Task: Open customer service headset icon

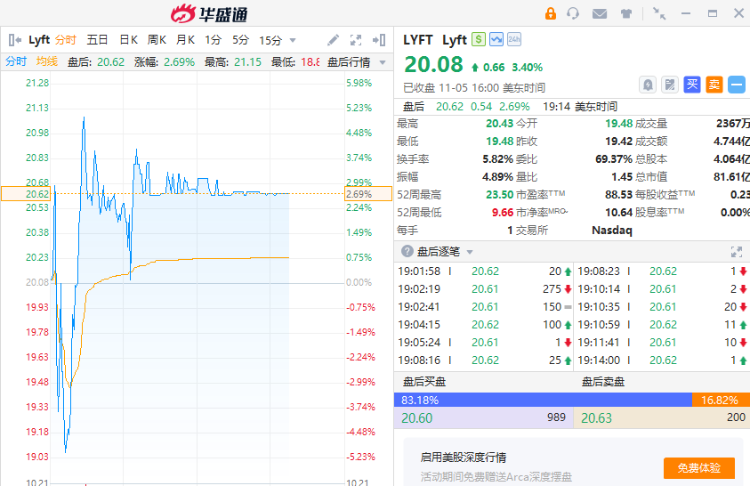Action: click(x=573, y=14)
